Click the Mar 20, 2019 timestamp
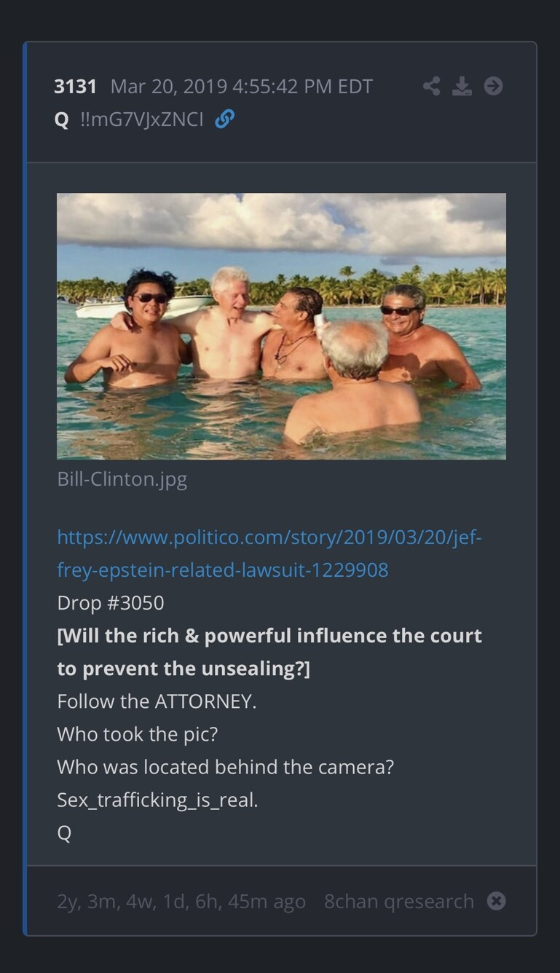 click(242, 87)
